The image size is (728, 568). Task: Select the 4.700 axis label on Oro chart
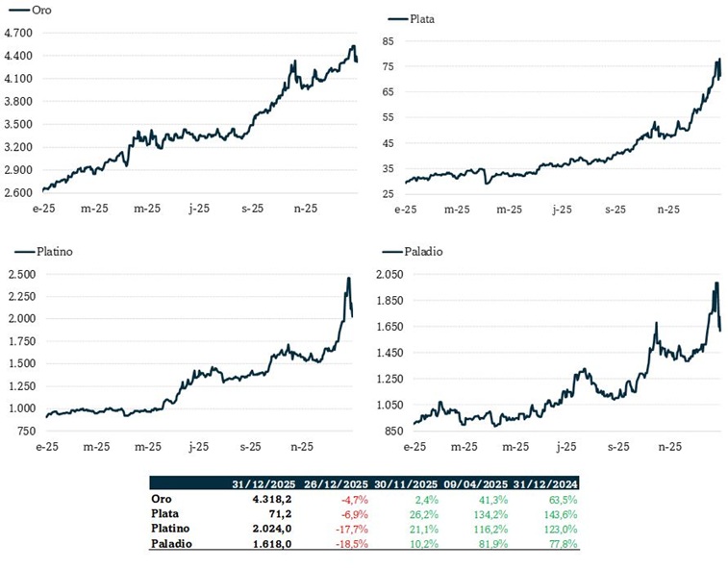[18, 33]
